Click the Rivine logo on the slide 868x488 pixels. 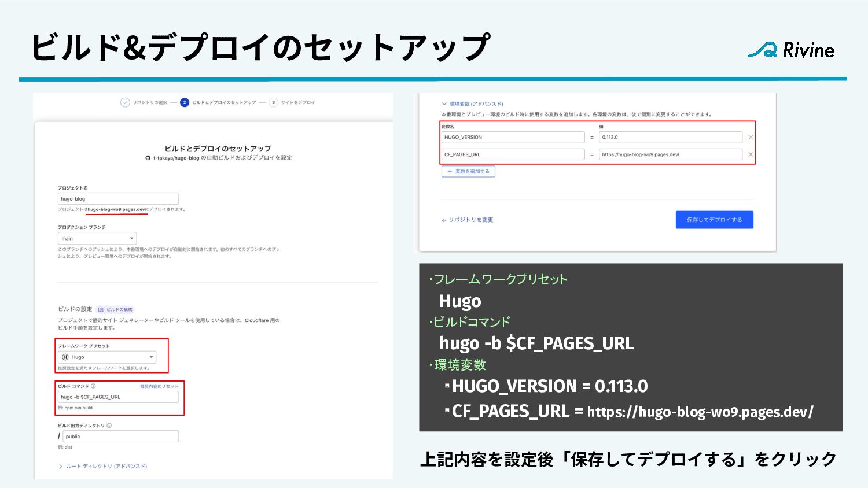(x=790, y=50)
